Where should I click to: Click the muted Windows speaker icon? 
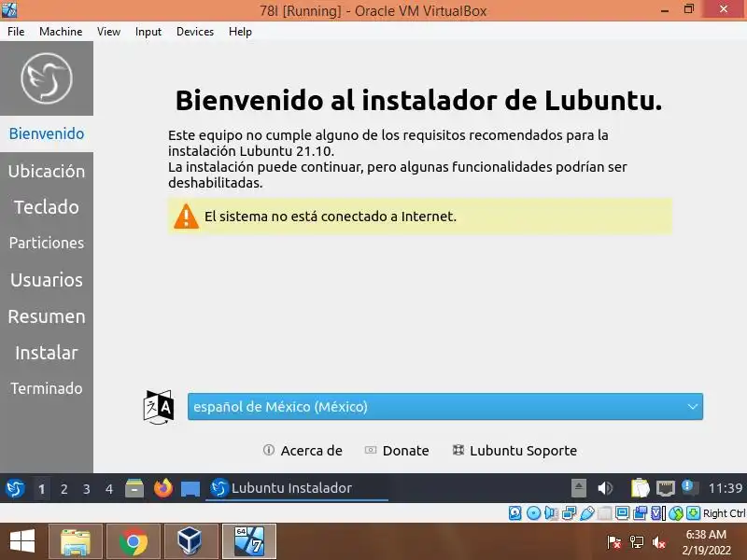659,542
